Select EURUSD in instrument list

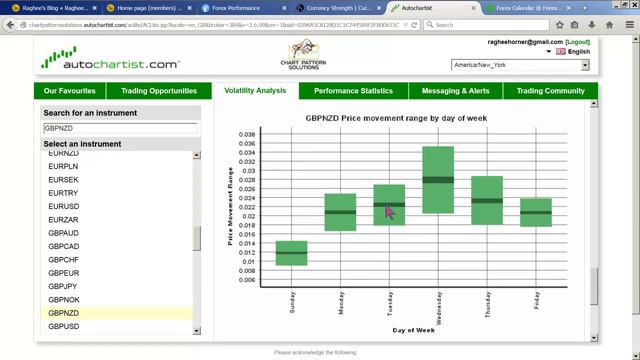[x=116, y=207]
